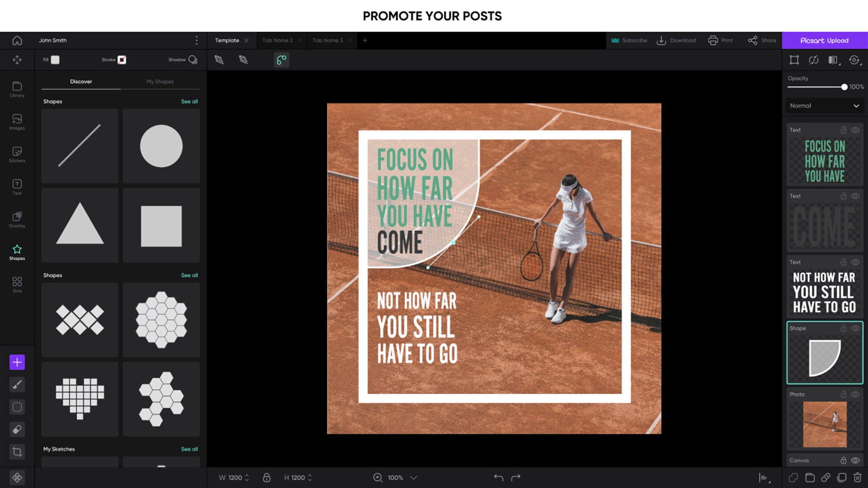This screenshot has height=488, width=868.
Task: Switch to the My Shapes tab
Action: pos(160,81)
